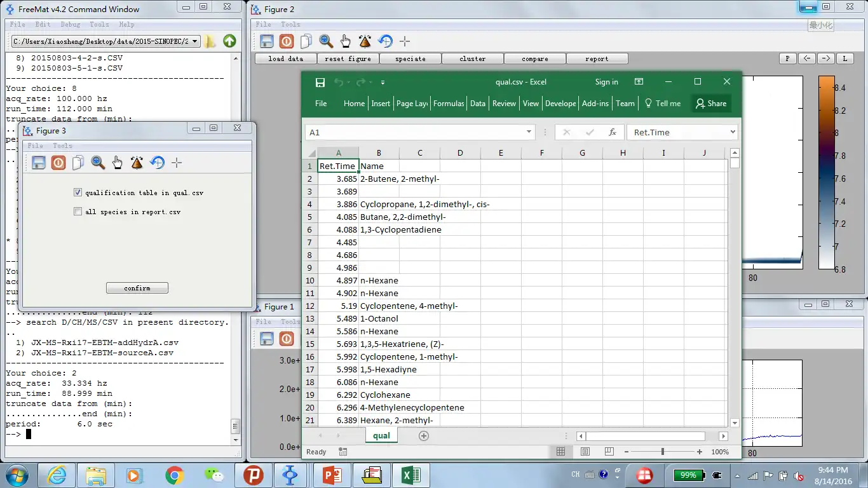Screen dimensions: 868x488
Task: Click the Excel Insert Function fx icon
Action: tap(613, 132)
